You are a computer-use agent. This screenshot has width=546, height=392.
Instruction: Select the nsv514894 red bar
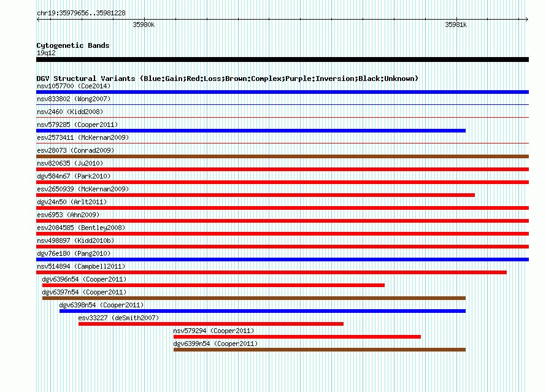[x=271, y=272]
